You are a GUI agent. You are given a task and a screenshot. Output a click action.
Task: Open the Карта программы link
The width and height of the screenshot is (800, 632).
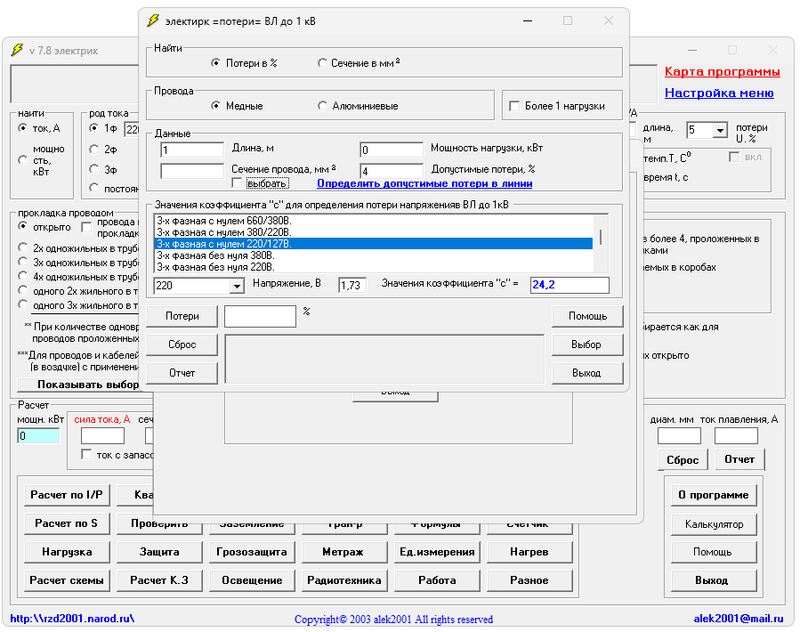(722, 71)
